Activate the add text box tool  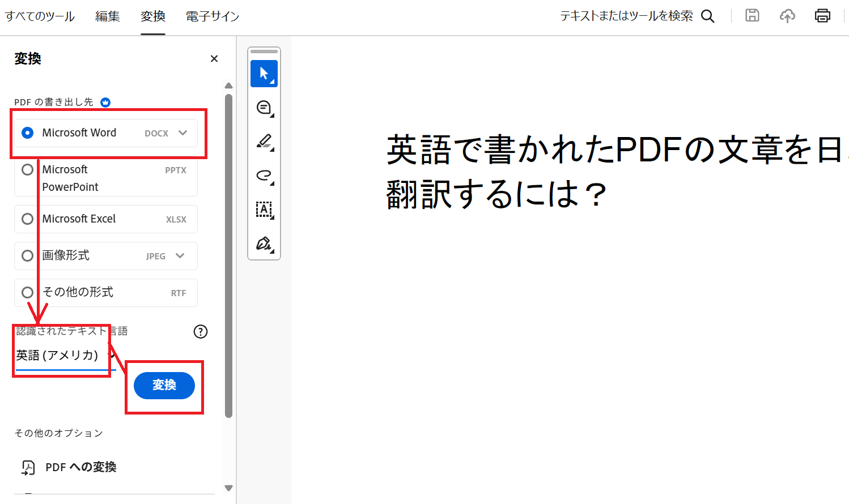[264, 210]
